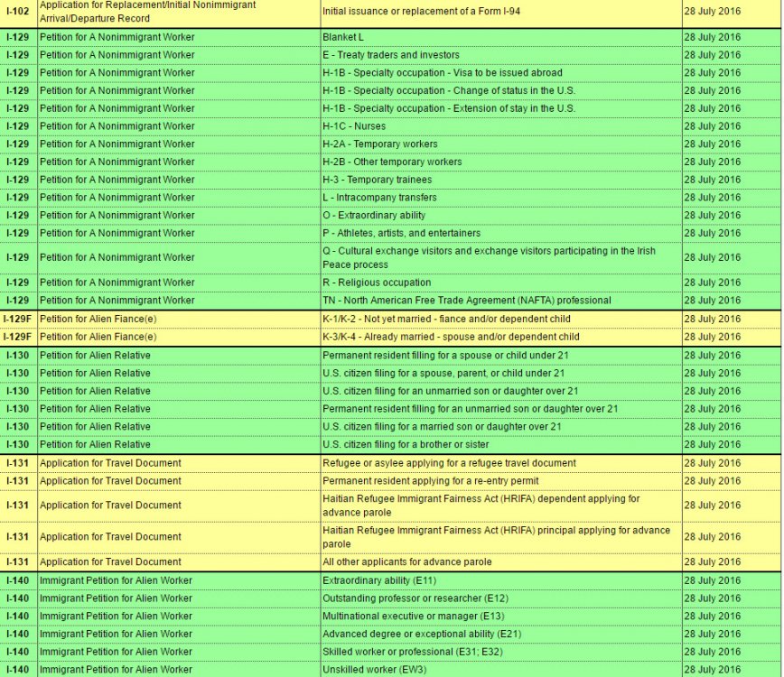Select 'O - Extraordinary ability' cell
The height and width of the screenshot is (677, 784).
[x=501, y=216]
